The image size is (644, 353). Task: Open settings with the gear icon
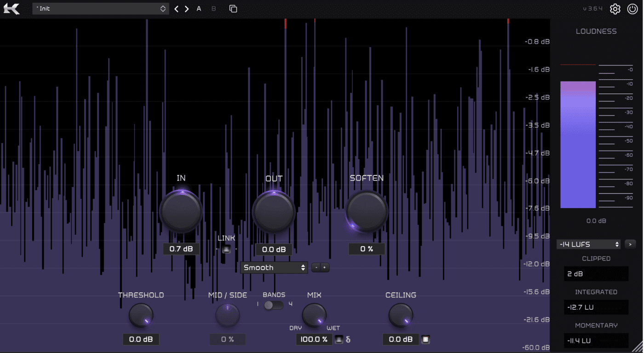tap(615, 9)
